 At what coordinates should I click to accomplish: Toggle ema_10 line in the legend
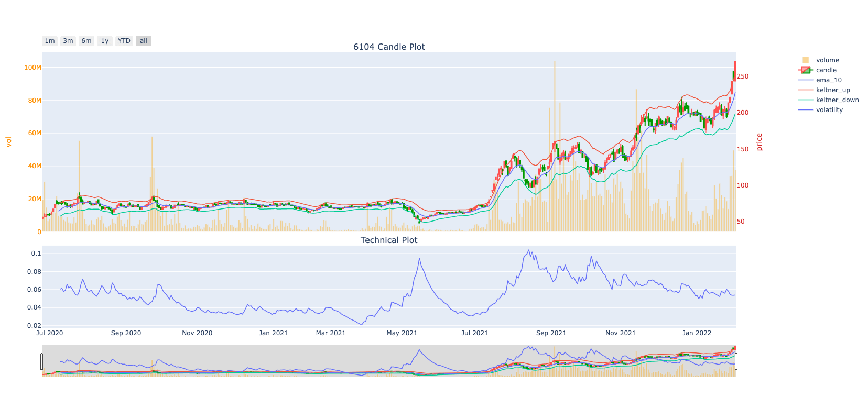828,80
